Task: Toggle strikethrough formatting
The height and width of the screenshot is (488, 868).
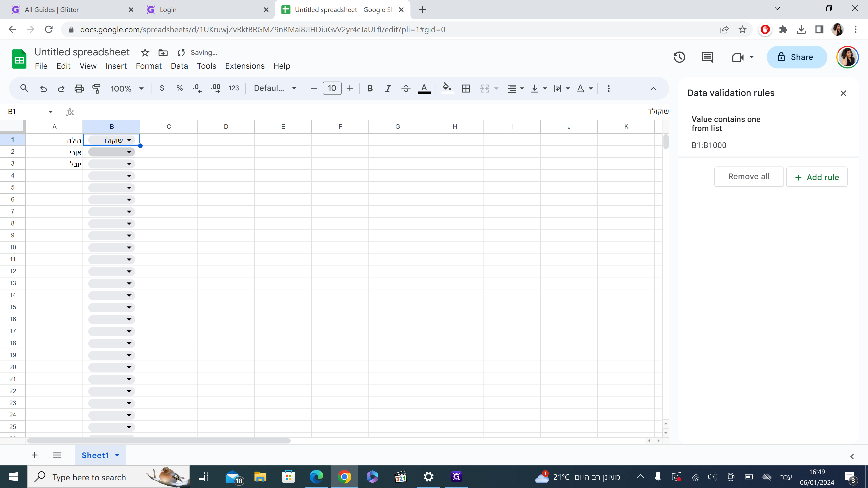Action: point(406,88)
